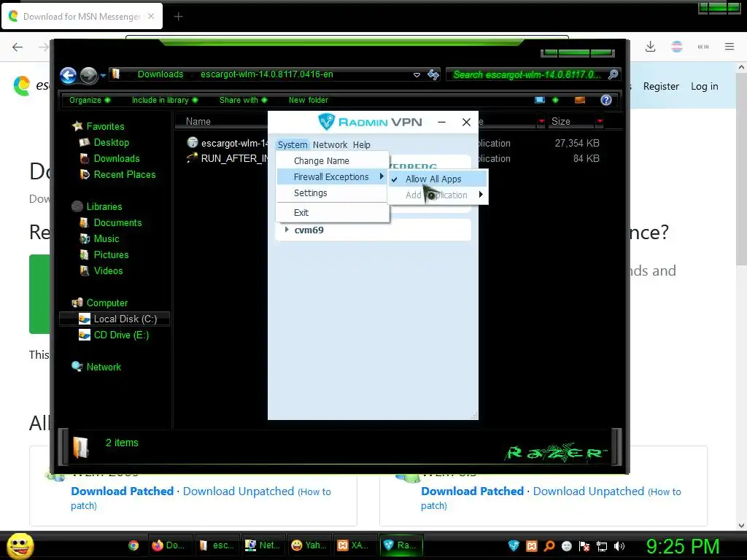Click New folder in Explorer toolbar
The width and height of the screenshot is (747, 560).
point(309,100)
